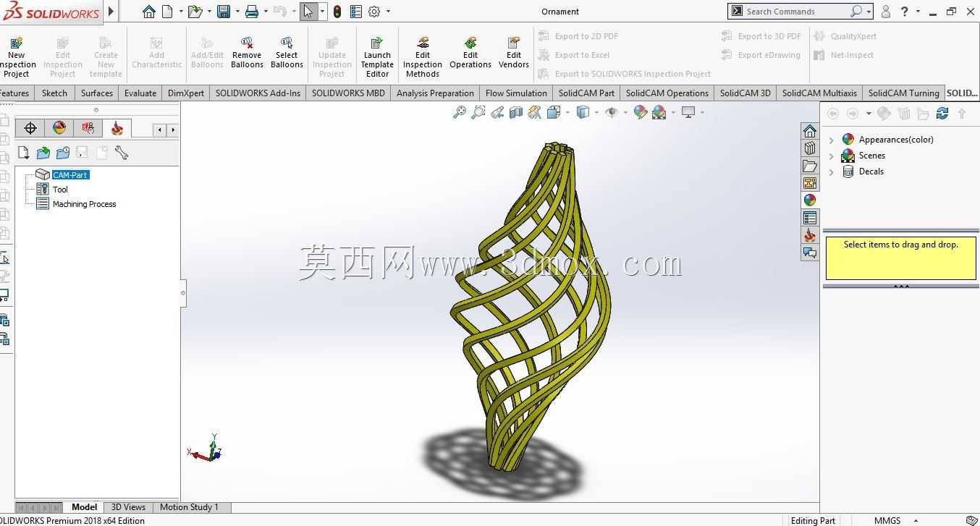
Task: Open Design Library task pane icon
Action: tap(810, 148)
